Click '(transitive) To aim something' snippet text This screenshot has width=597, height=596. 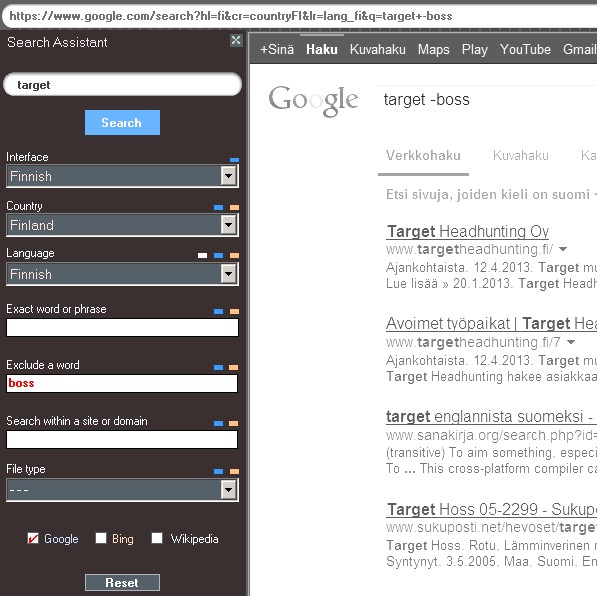[x=491, y=452]
